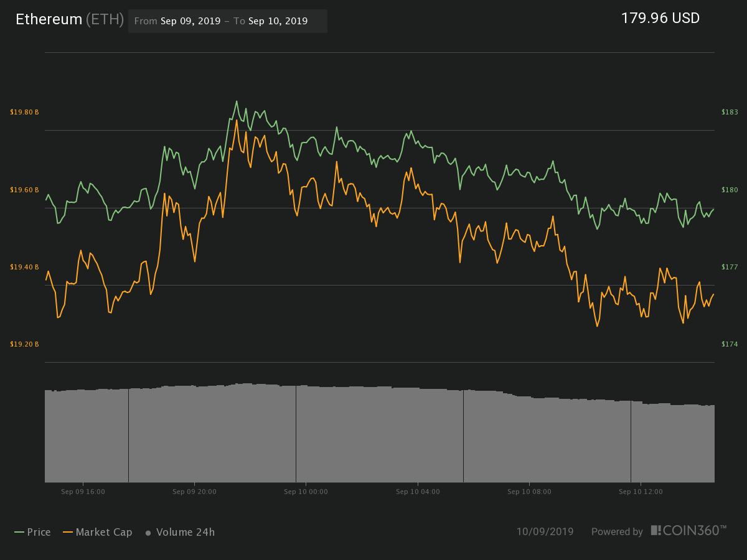747x560 pixels.
Task: Click the Sep 10 04:00 time axis label
Action: click(x=418, y=492)
